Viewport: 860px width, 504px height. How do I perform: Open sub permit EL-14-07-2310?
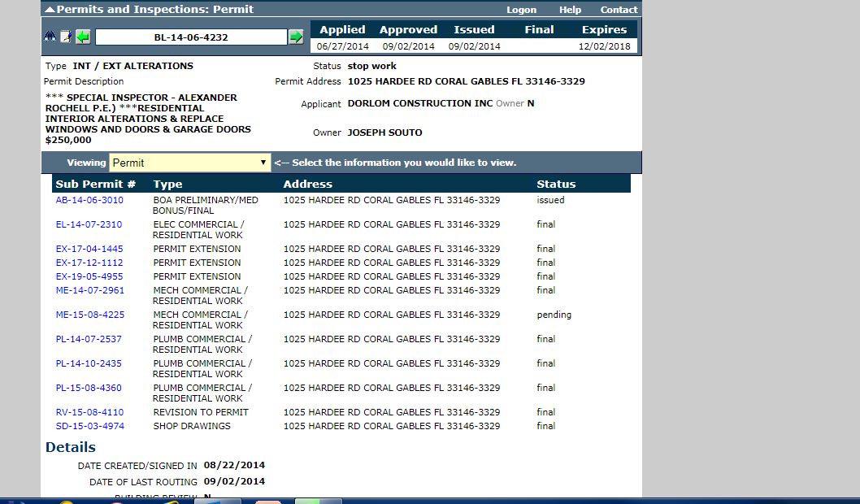tap(89, 224)
